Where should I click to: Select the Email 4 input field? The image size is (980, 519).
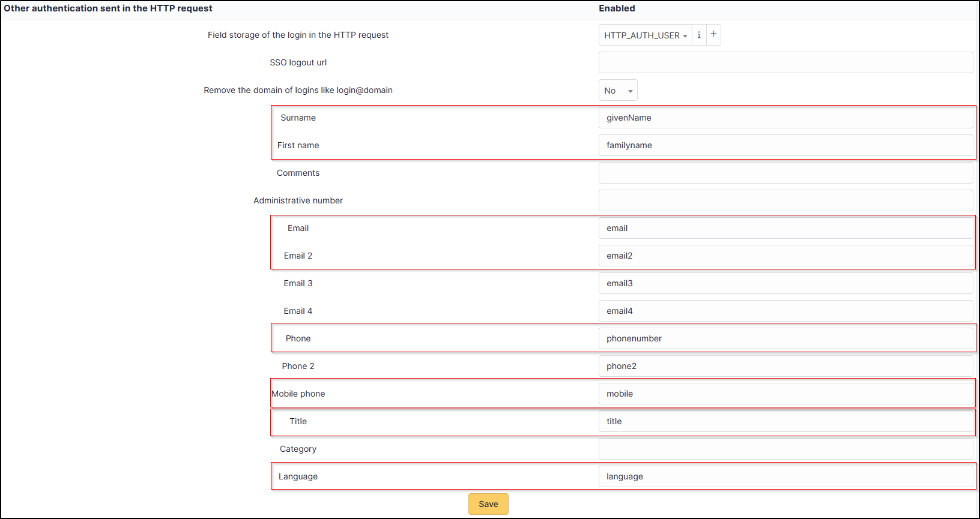(785, 311)
